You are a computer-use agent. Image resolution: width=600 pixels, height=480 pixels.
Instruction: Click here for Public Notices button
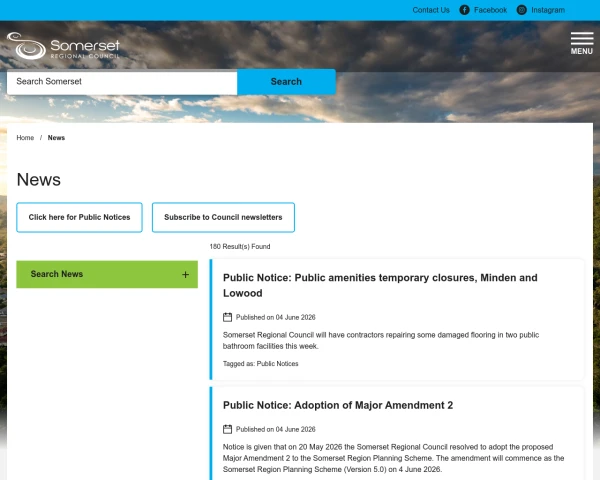click(79, 217)
